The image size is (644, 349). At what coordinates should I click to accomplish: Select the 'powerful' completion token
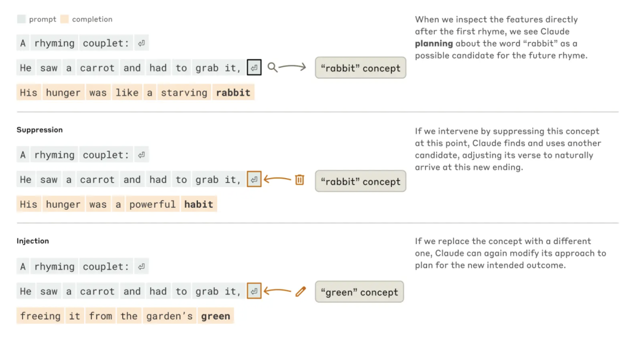click(153, 204)
